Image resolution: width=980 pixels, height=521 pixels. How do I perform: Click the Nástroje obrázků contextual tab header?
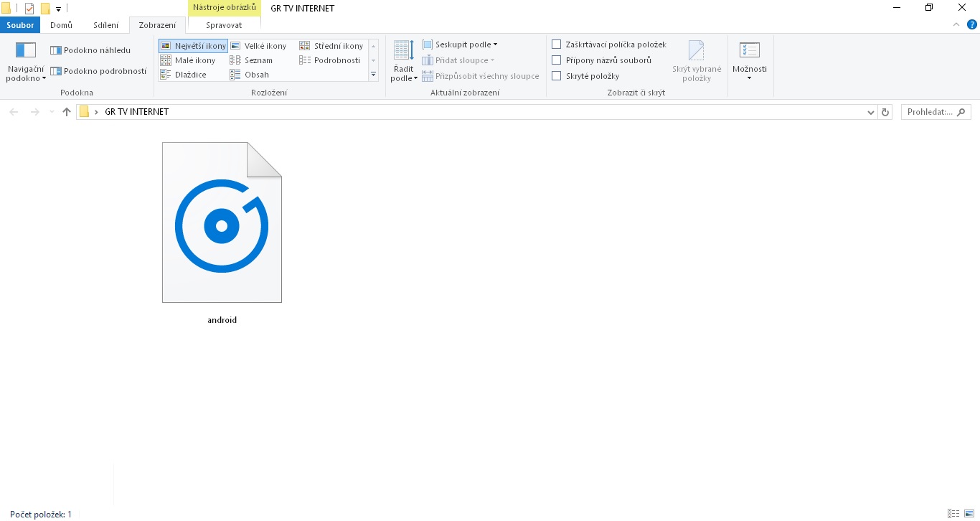[x=224, y=8]
